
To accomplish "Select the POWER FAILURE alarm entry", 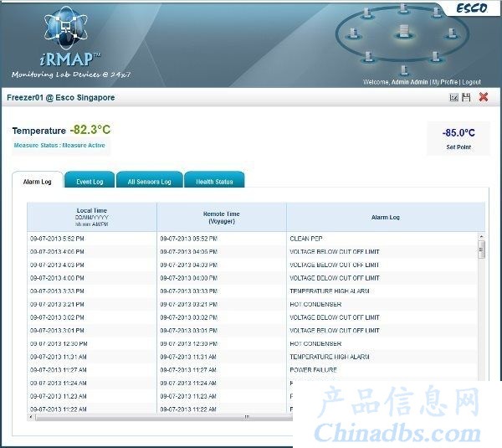I will (314, 370).
